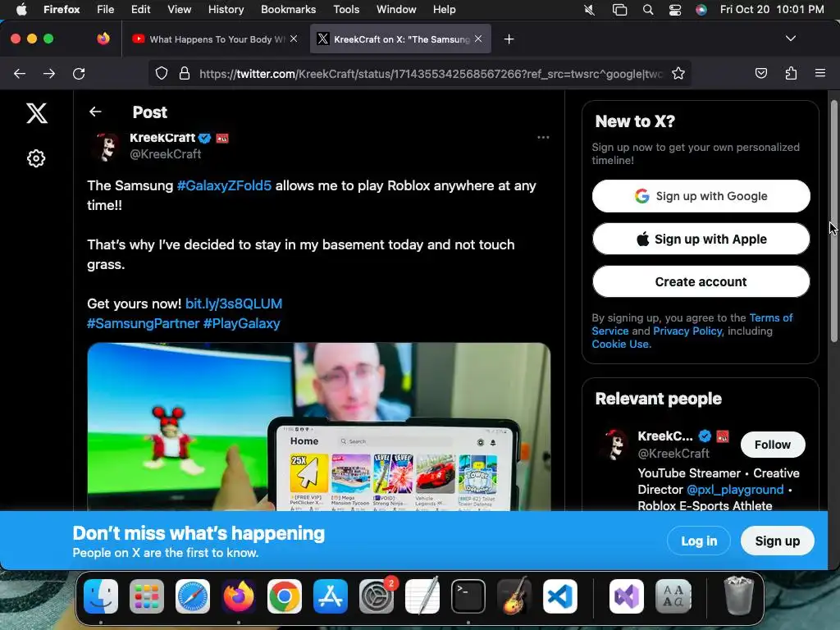Click the #GalaxyZFold5 hashtag link
Viewport: 840px width, 630px height.
point(224,186)
